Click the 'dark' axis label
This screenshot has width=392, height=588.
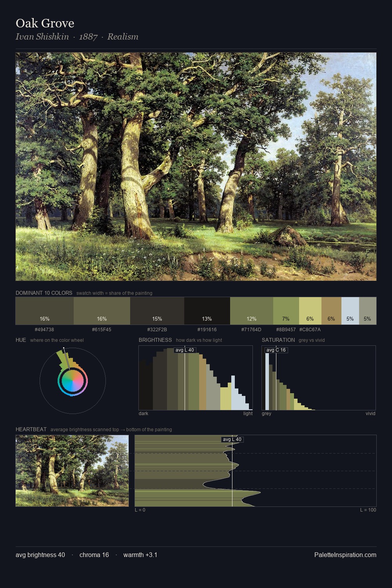[x=143, y=414]
